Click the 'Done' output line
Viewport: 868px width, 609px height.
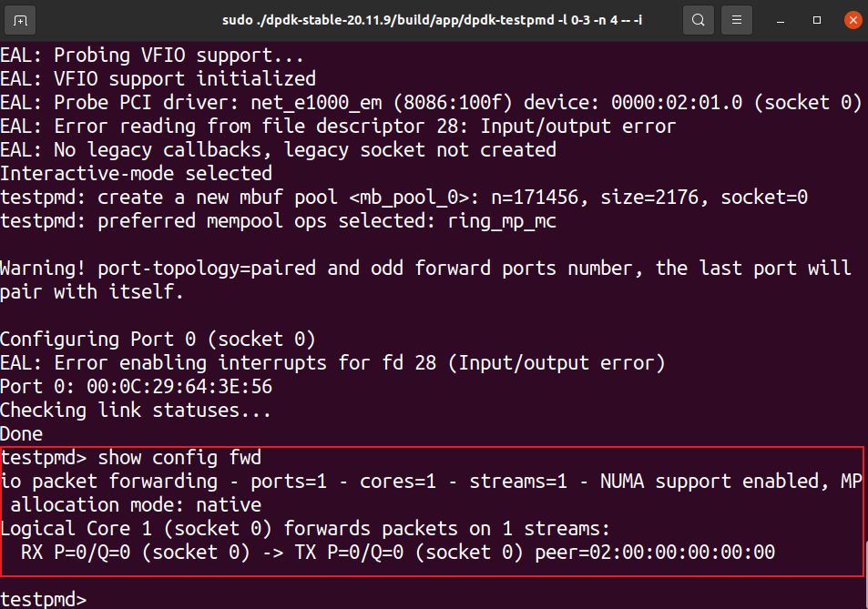click(x=22, y=434)
